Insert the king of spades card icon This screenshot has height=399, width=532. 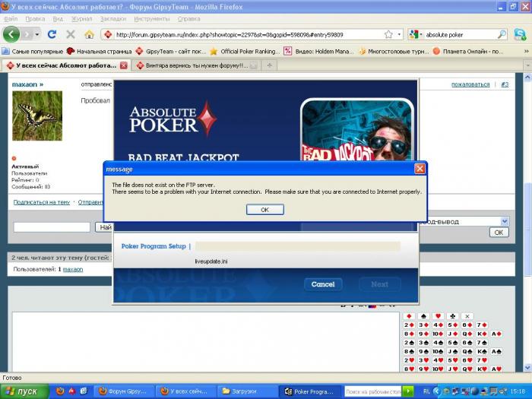[x=482, y=351]
